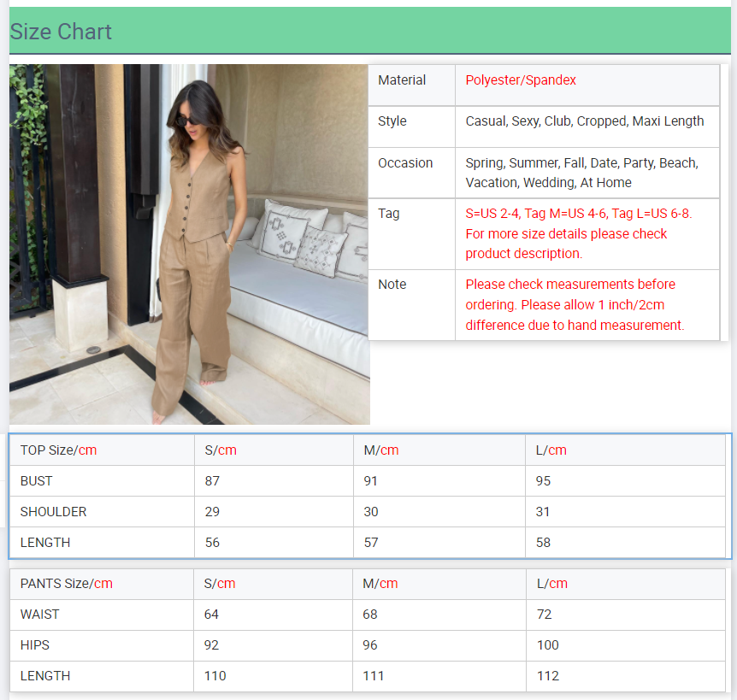Select the BUST value 87 cell

tap(213, 481)
